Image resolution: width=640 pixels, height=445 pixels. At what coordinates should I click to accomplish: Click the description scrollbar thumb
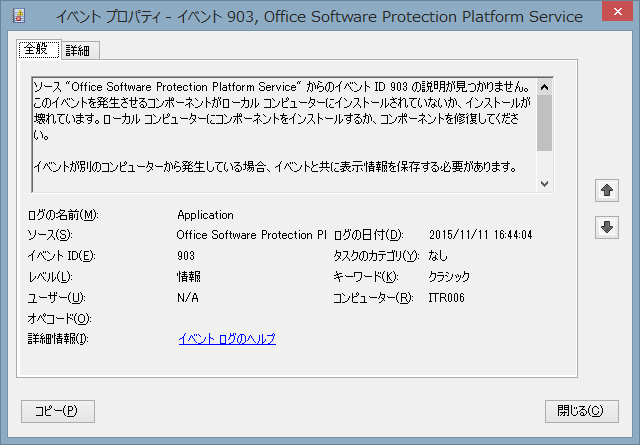544,123
